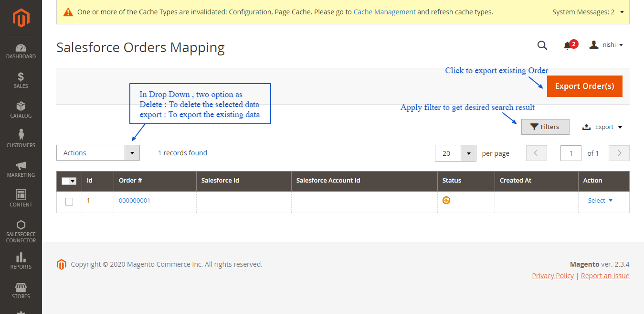Image resolution: width=644 pixels, height=314 pixels.
Task: Click the order sync status icon
Action: pos(446,200)
